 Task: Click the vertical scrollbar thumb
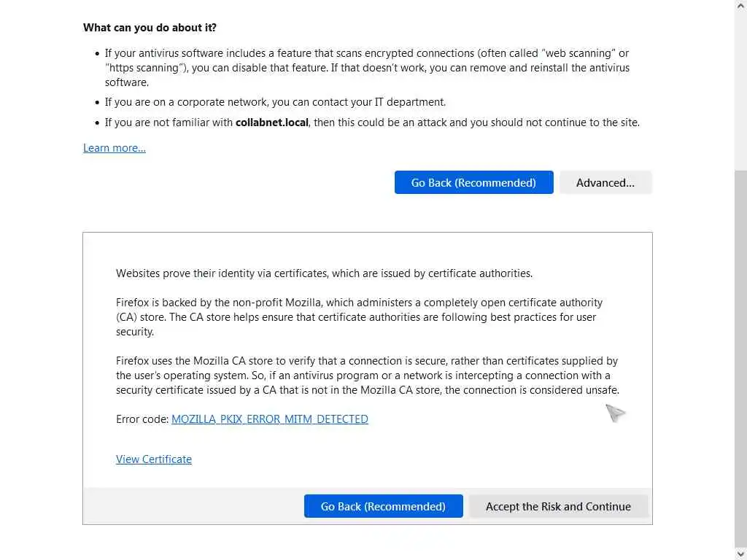[740, 357]
